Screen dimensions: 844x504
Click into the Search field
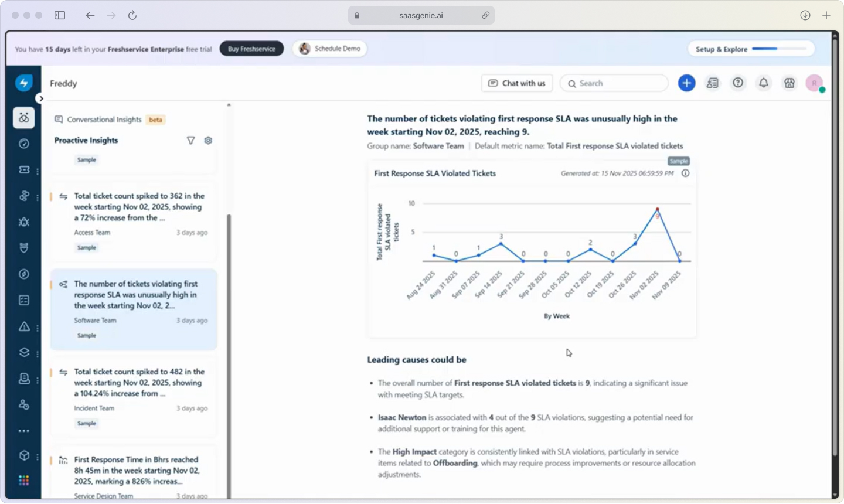pyautogui.click(x=614, y=83)
